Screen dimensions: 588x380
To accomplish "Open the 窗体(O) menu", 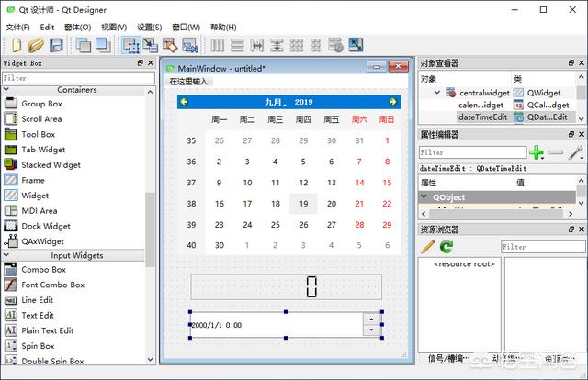I will pyautogui.click(x=77, y=28).
